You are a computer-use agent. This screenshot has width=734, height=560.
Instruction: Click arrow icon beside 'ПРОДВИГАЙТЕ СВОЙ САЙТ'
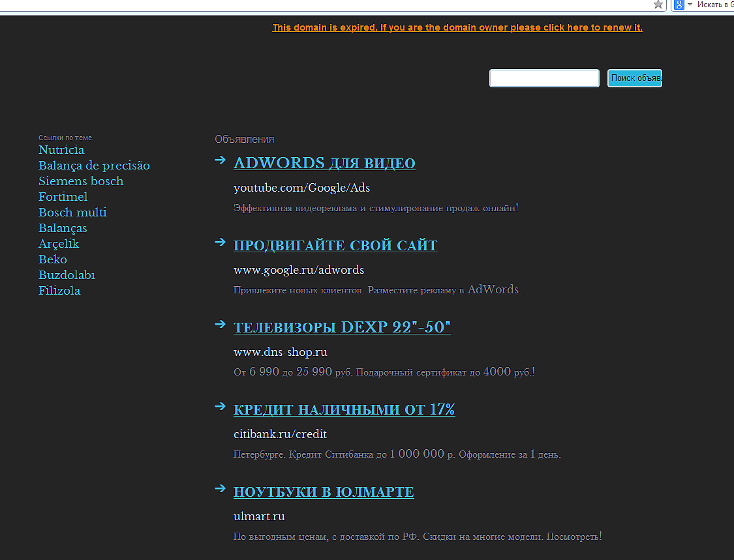(220, 243)
